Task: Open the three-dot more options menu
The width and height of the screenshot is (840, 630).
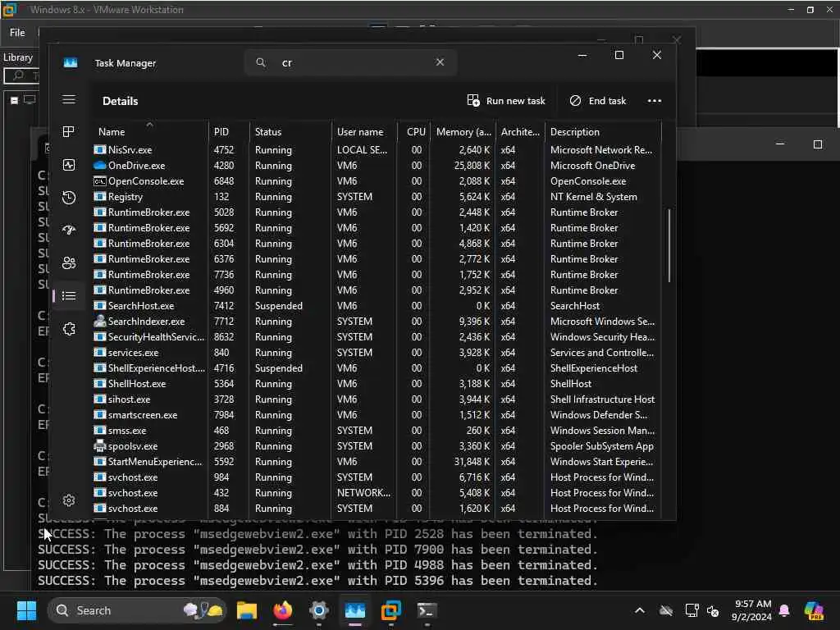Action: click(654, 101)
